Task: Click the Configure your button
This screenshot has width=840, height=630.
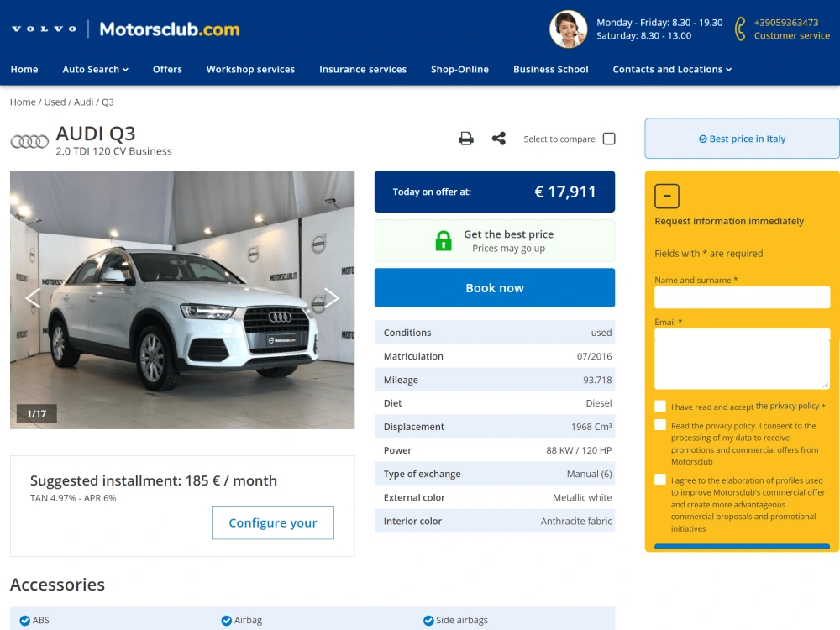Action: point(273,522)
